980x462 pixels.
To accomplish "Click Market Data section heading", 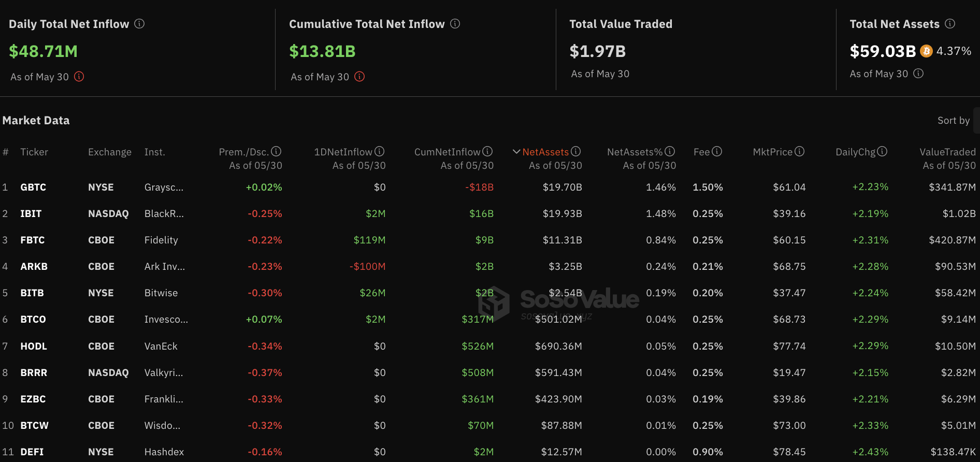I will tap(36, 120).
